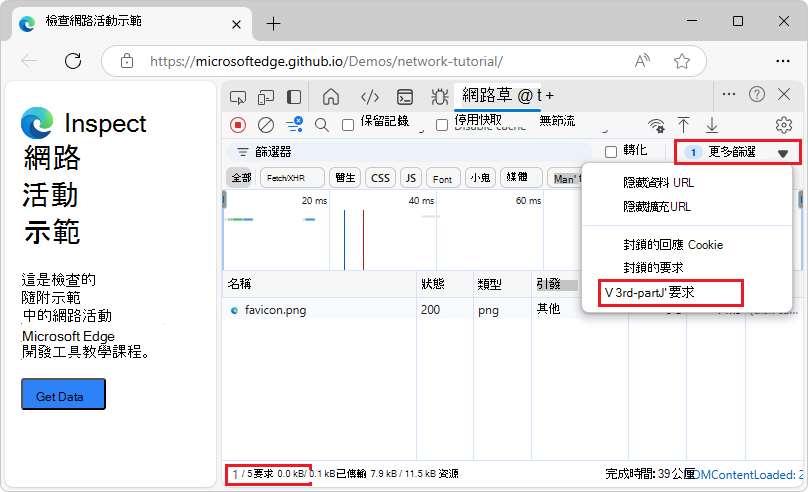Clear the network log
Image resolution: width=808 pixels, height=492 pixels.
(265, 125)
